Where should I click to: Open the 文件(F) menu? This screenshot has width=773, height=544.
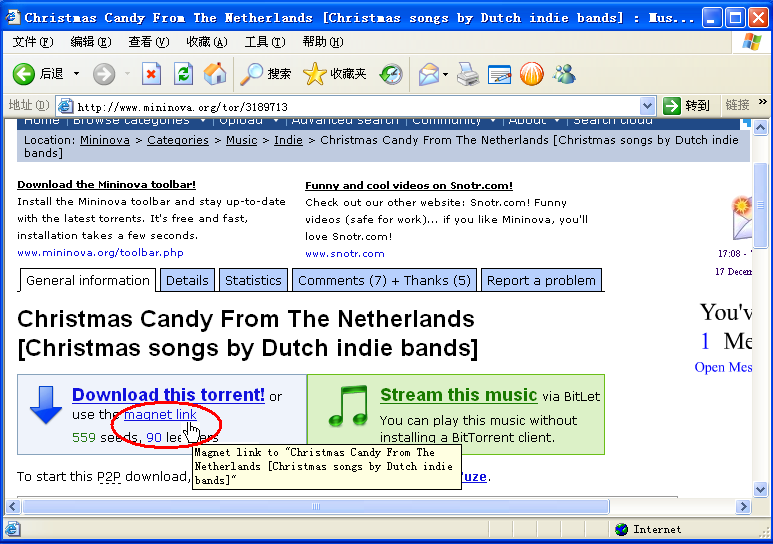(33, 42)
